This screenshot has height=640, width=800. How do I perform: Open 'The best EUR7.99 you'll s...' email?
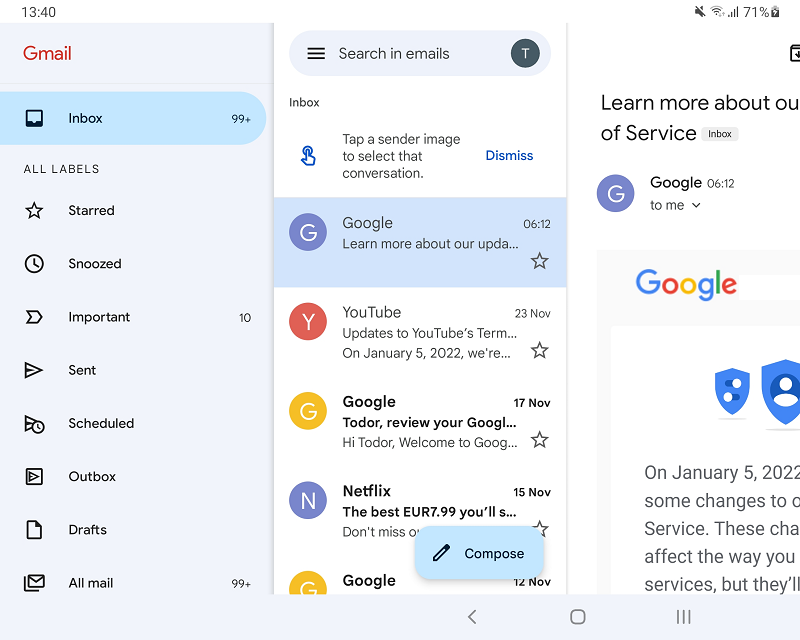pos(420,510)
